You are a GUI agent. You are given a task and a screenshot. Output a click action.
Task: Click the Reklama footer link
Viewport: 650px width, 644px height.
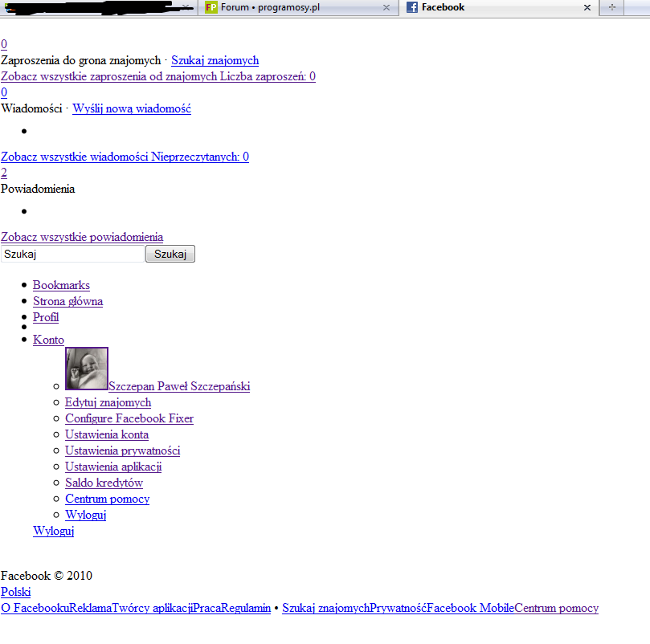click(90, 608)
